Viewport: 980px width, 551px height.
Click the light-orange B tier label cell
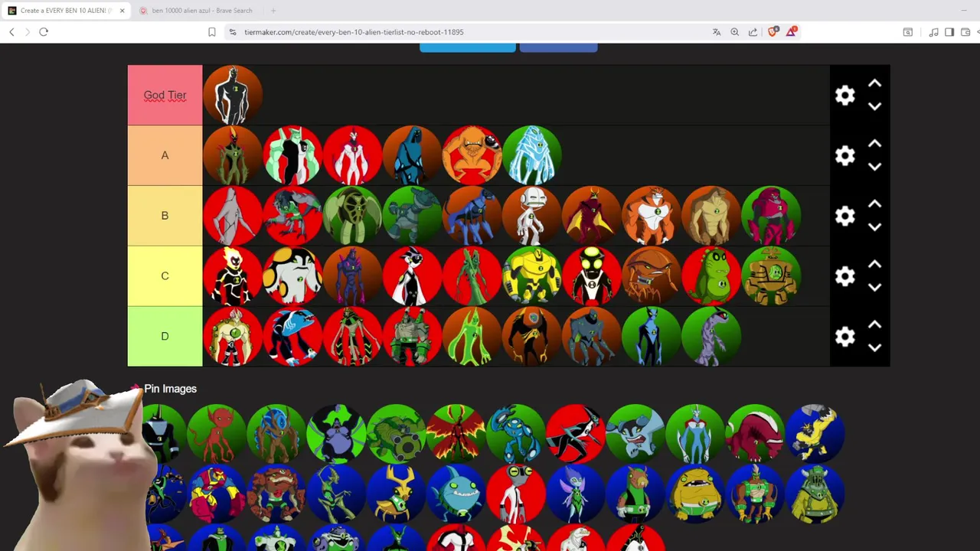(x=165, y=216)
